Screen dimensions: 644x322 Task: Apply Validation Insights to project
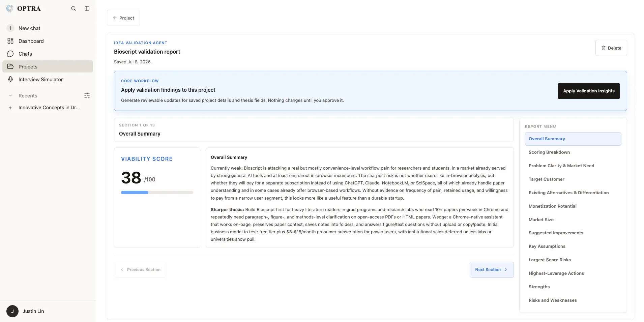pyautogui.click(x=589, y=91)
